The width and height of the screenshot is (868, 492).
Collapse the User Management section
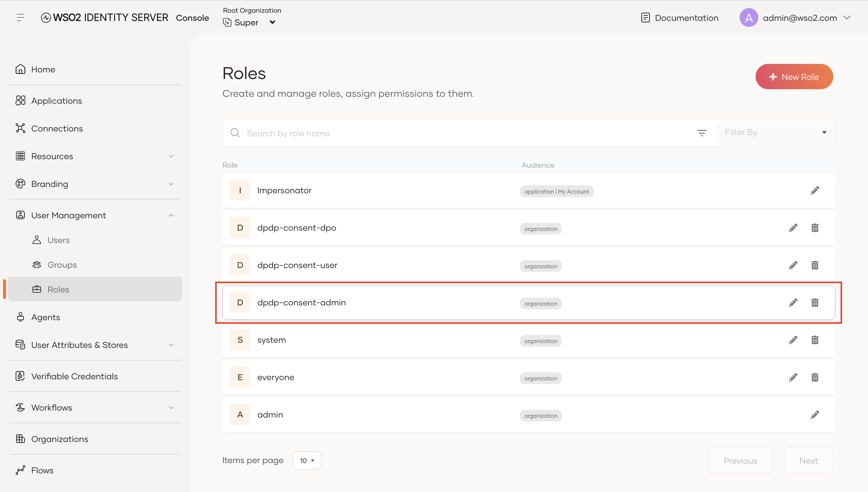pyautogui.click(x=95, y=215)
